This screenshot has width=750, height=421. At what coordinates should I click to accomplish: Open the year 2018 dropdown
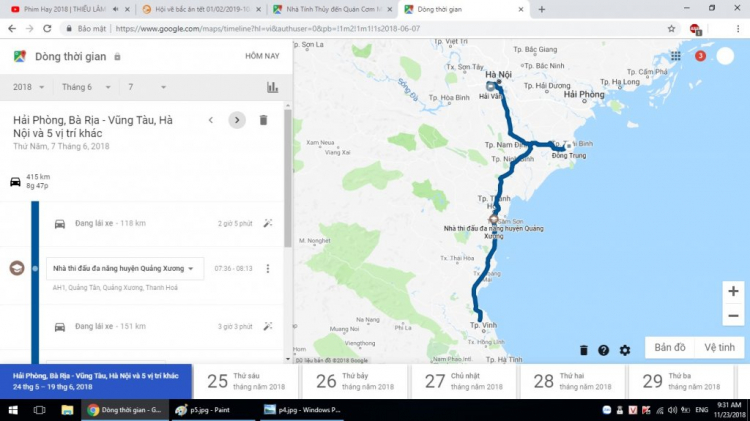29,87
